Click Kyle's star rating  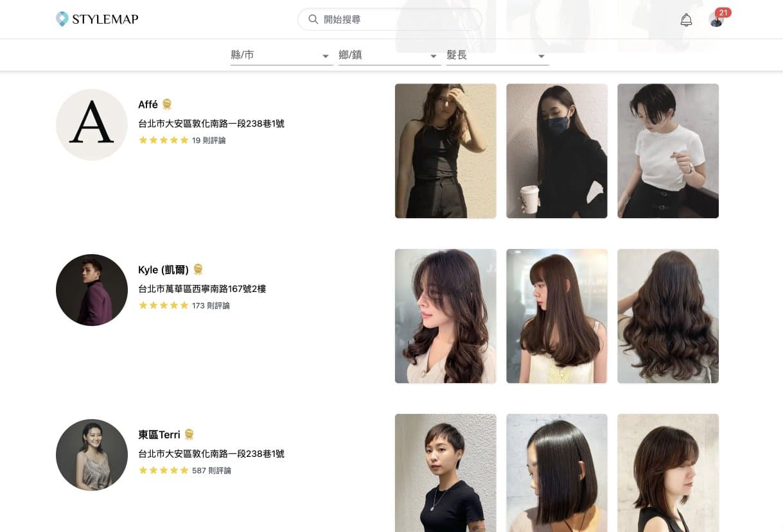tap(163, 305)
